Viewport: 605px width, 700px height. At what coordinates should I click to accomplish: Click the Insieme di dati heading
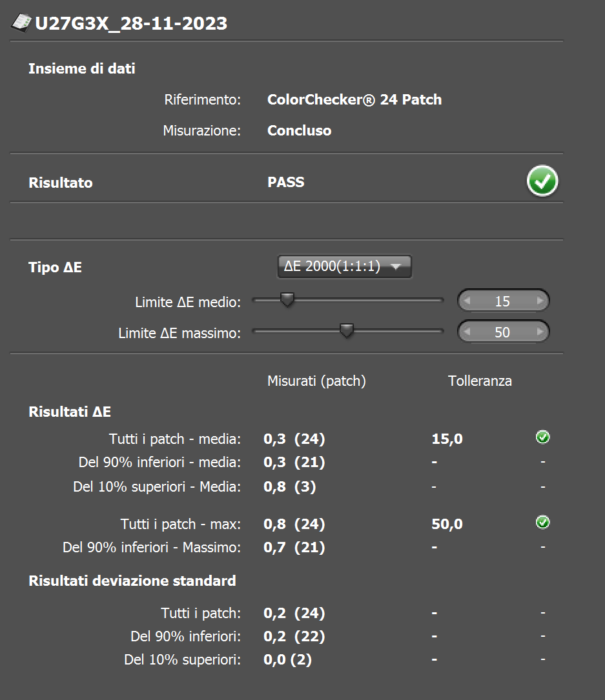tap(82, 68)
